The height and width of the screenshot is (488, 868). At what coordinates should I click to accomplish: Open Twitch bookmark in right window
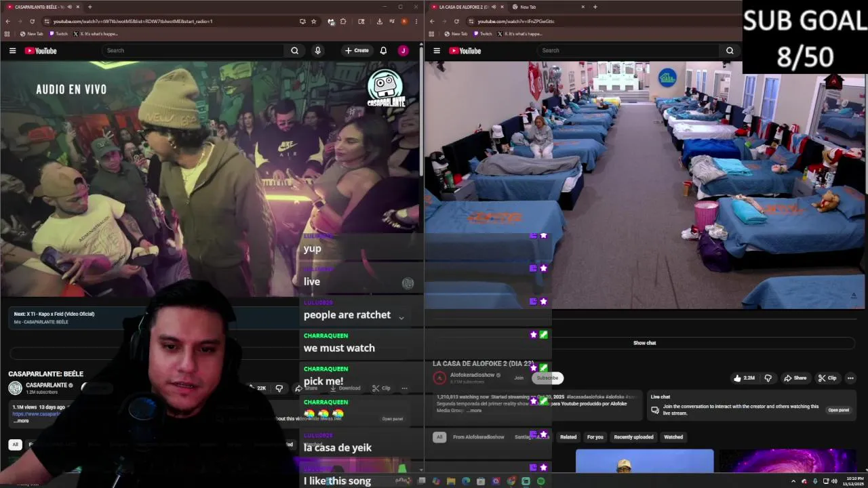point(483,34)
